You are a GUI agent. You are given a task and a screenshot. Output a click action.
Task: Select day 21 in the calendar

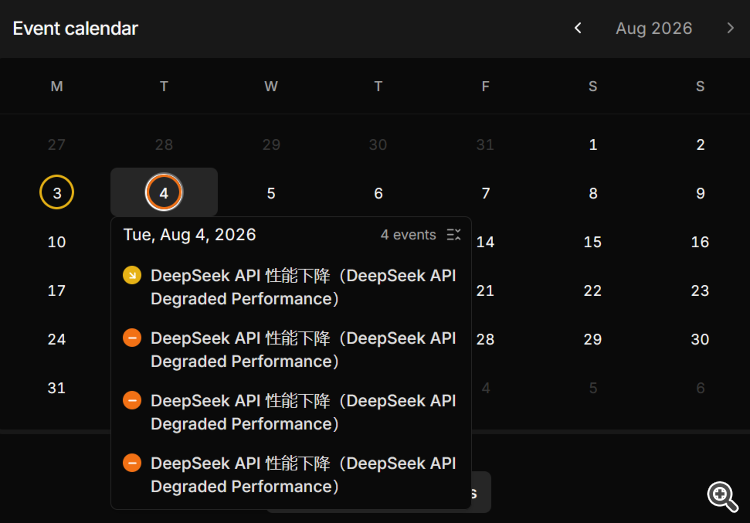[x=485, y=290]
